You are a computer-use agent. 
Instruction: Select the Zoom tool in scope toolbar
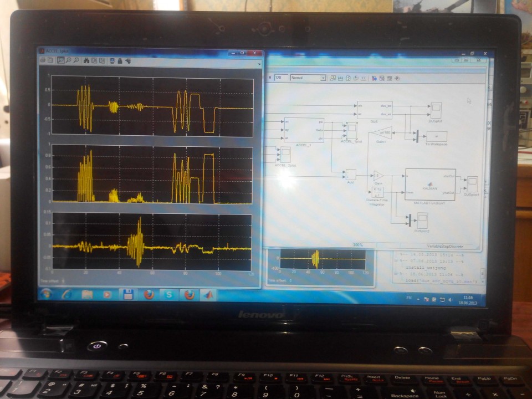pyautogui.click(x=60, y=60)
